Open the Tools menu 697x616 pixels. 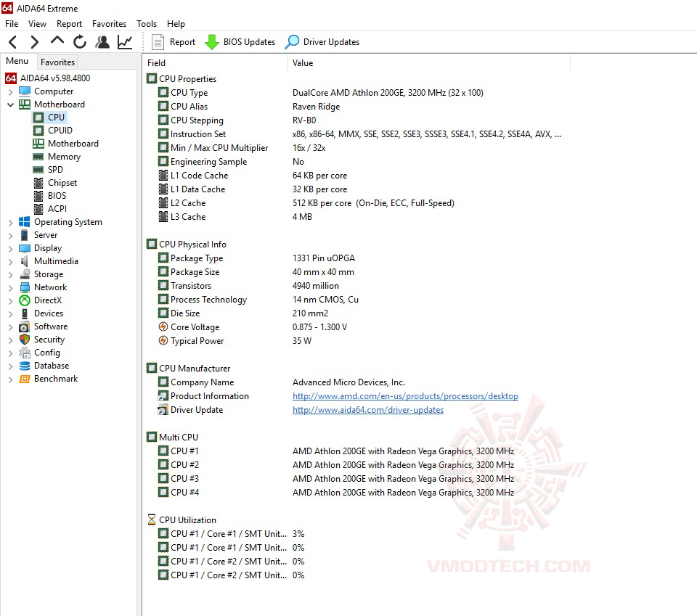point(147,24)
